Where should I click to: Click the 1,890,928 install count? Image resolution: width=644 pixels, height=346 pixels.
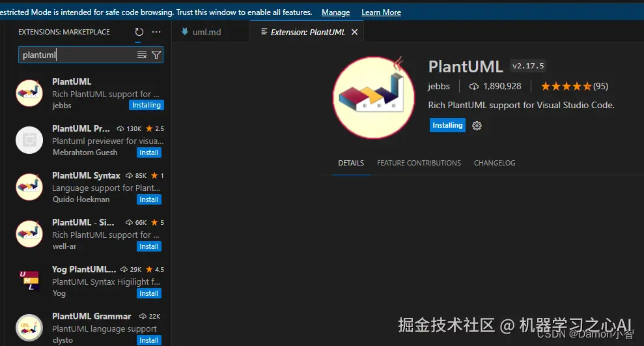click(496, 86)
